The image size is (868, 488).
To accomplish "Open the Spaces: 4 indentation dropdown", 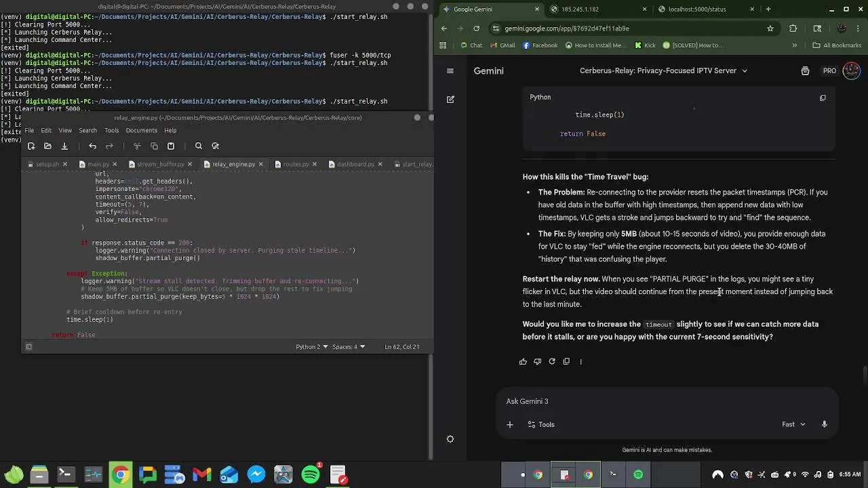I will [349, 346].
